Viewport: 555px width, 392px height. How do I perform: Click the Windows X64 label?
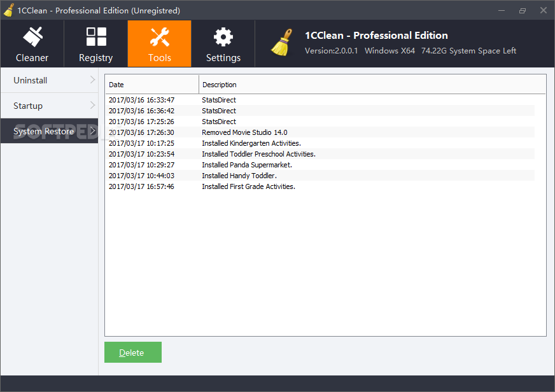pyautogui.click(x=390, y=51)
